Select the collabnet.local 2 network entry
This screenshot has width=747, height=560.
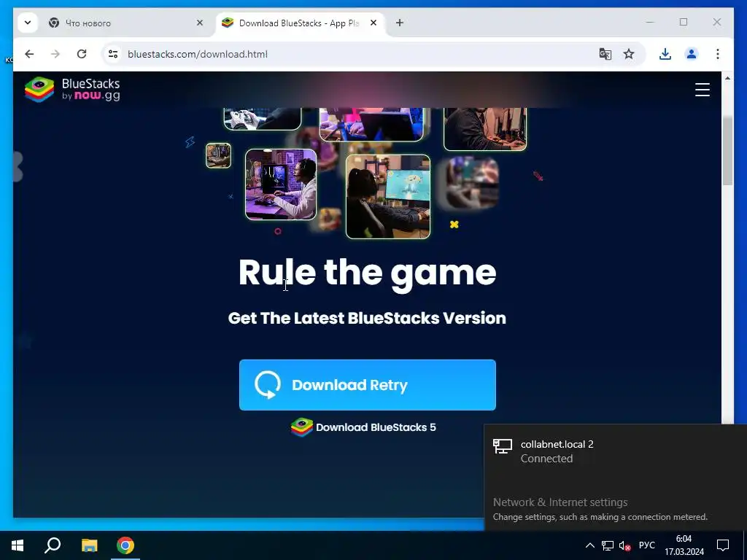616,451
